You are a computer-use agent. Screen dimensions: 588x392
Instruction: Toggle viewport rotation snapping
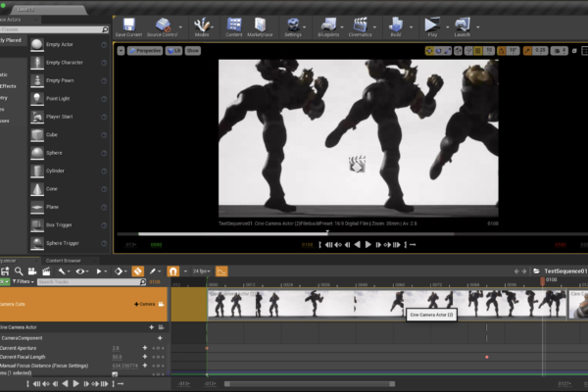click(502, 51)
